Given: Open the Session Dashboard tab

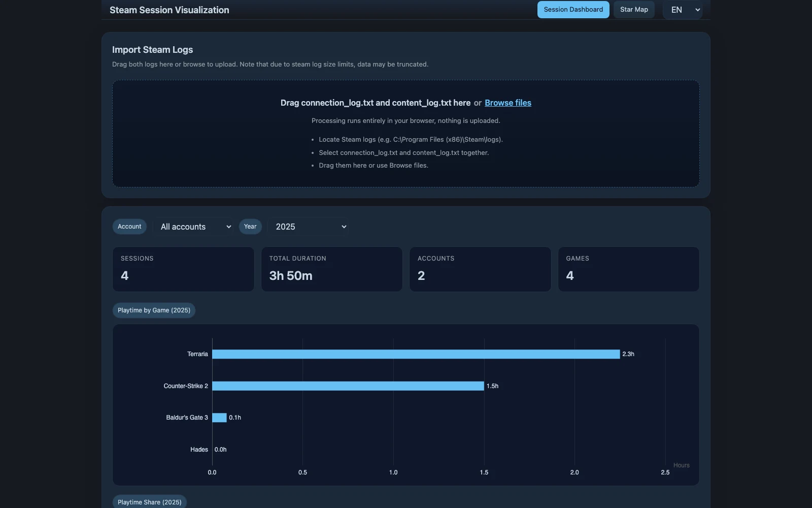Looking at the screenshot, I should click(573, 10).
